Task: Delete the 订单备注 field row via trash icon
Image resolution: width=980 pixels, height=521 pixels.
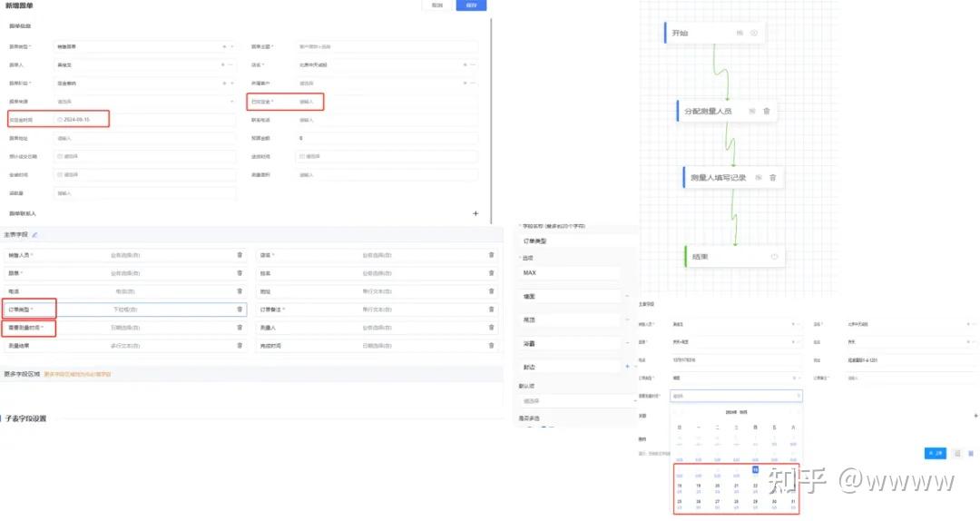Action: coord(491,309)
